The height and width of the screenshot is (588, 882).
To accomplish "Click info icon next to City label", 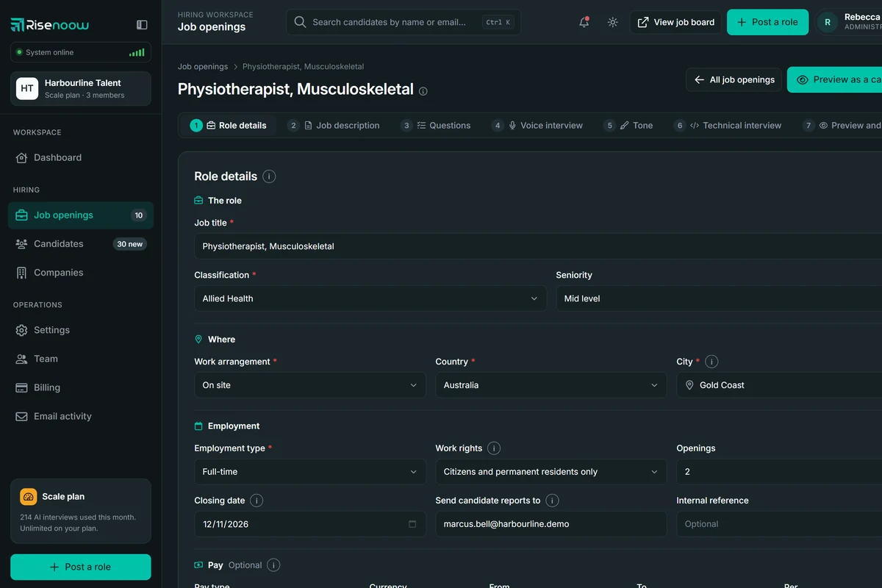I will pyautogui.click(x=711, y=362).
